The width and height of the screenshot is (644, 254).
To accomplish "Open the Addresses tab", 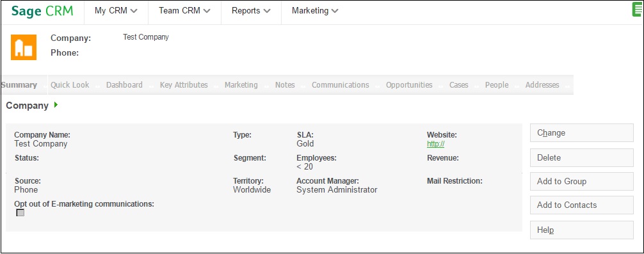I will pyautogui.click(x=542, y=85).
